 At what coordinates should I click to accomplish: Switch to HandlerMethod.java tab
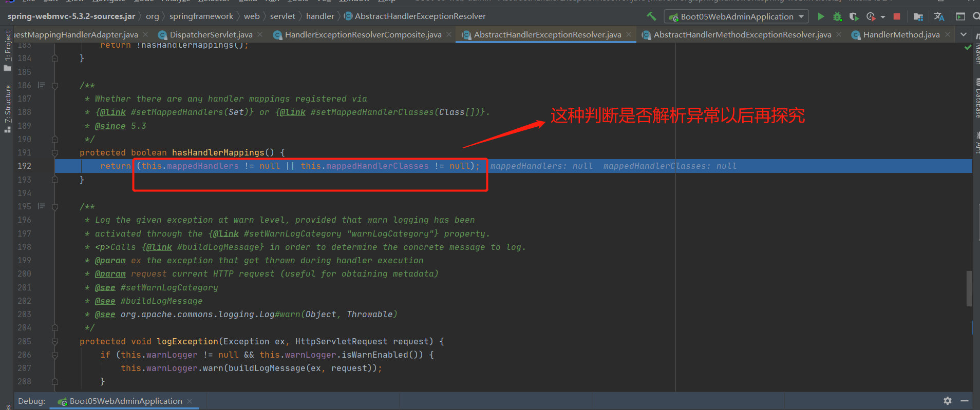tap(901, 34)
